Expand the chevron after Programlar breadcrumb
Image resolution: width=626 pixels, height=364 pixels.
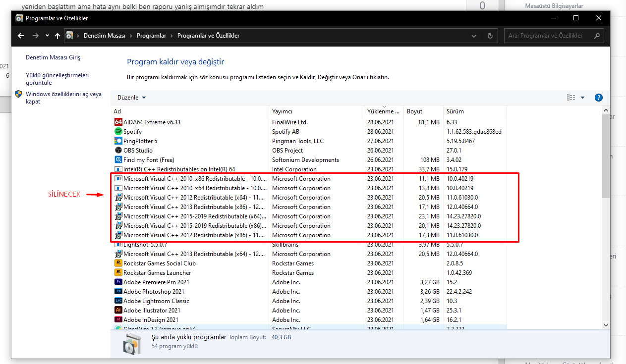click(x=171, y=36)
